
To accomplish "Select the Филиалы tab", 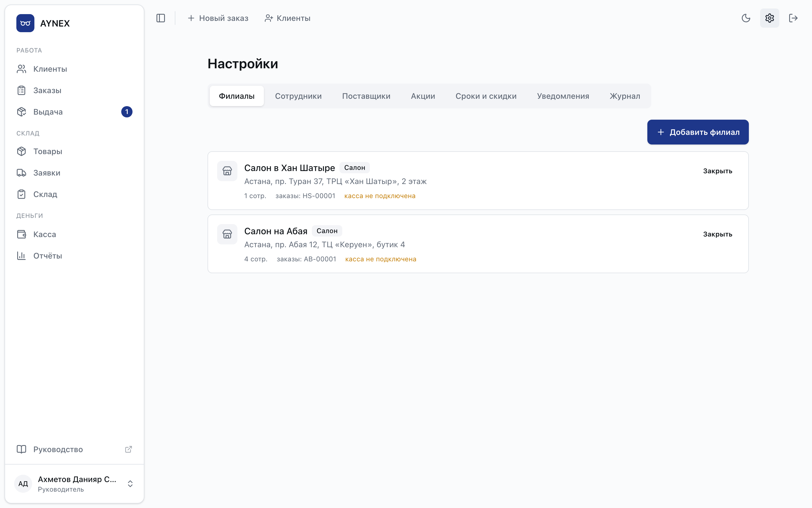I will [237, 96].
